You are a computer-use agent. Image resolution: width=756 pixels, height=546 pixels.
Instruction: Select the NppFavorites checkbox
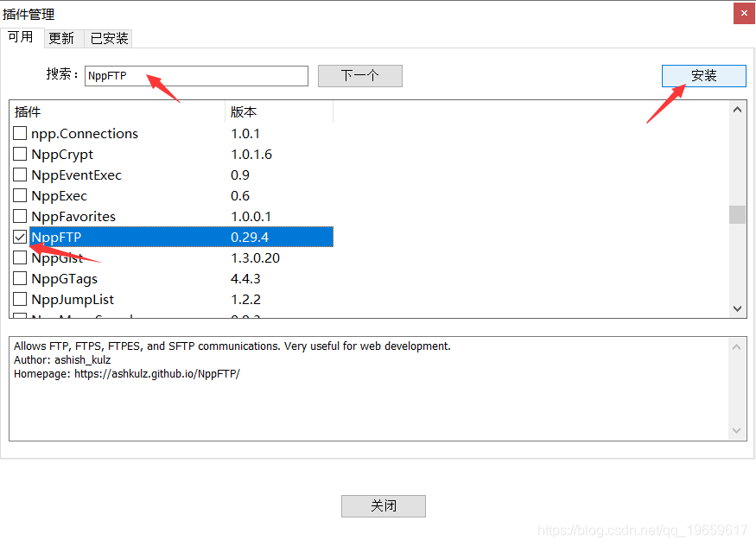click(20, 216)
